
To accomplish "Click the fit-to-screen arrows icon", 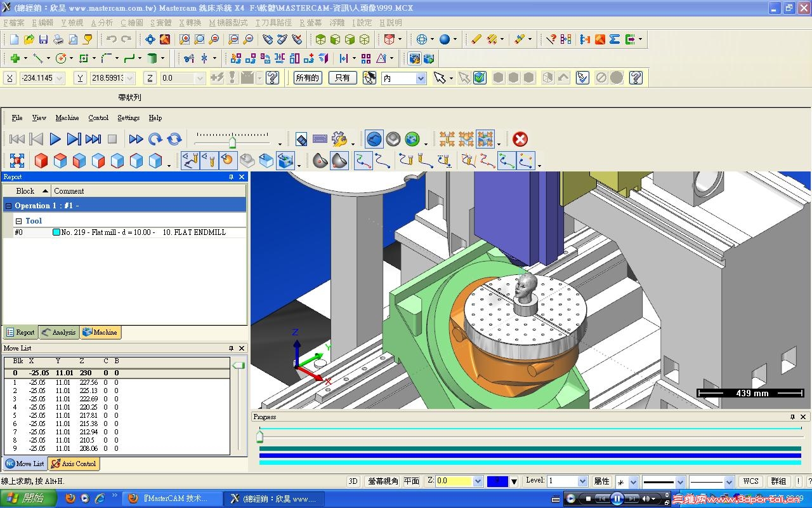I will (17, 161).
